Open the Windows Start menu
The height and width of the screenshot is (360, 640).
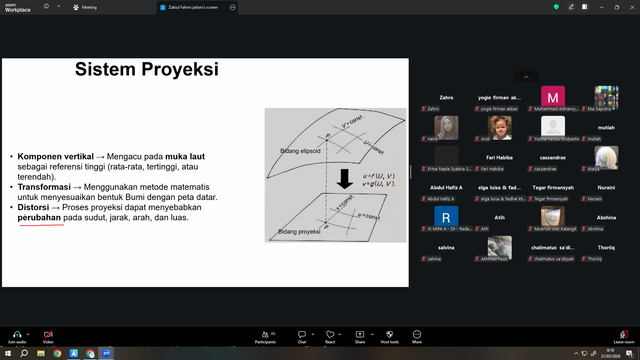point(8,353)
